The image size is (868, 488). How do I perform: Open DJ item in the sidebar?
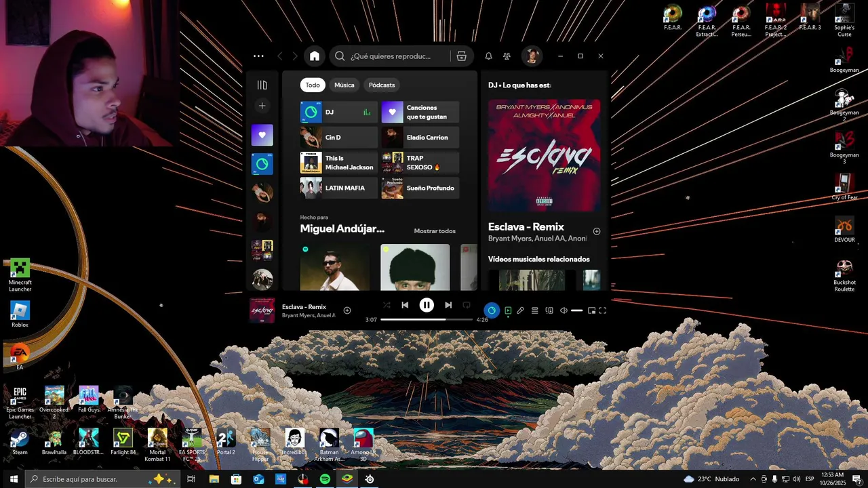tap(262, 163)
